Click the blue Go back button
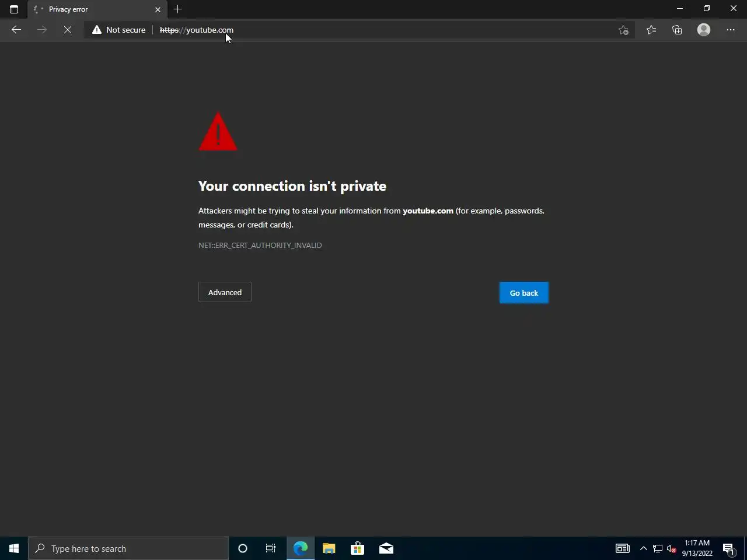Image resolution: width=747 pixels, height=560 pixels. (524, 293)
